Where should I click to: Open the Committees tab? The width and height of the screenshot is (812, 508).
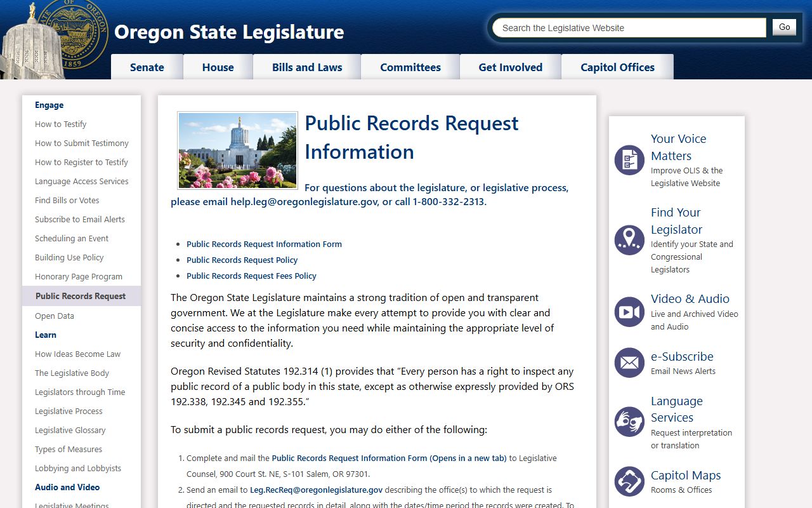pyautogui.click(x=410, y=67)
